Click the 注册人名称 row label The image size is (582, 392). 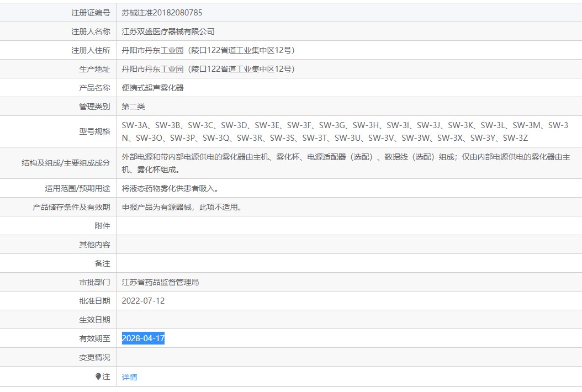pyautogui.click(x=91, y=31)
